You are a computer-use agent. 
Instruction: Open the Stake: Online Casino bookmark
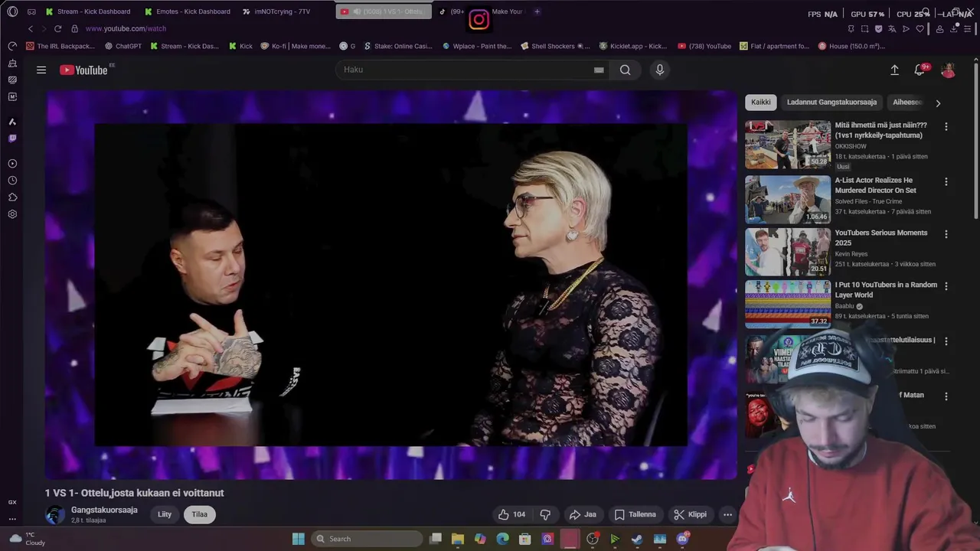397,46
